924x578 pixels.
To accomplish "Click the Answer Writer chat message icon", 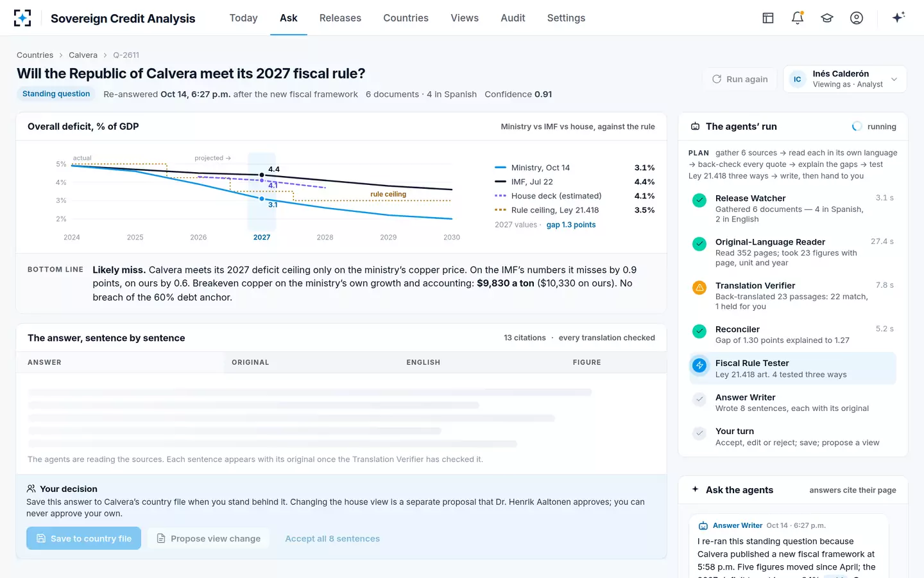I will pos(703,525).
